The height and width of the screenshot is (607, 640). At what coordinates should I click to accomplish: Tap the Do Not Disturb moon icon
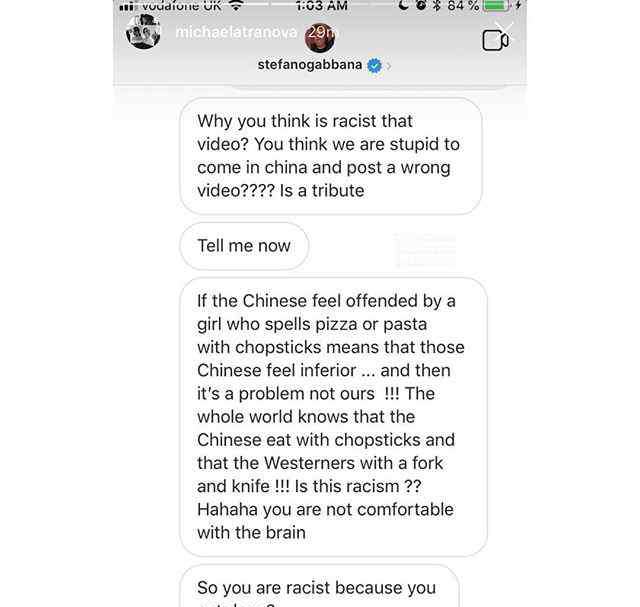tap(403, 5)
